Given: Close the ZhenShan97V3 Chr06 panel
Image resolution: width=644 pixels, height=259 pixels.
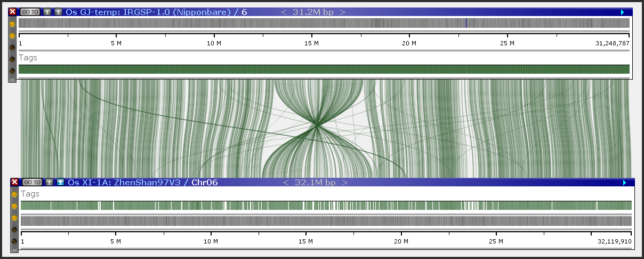Looking at the screenshot, I should point(14,182).
